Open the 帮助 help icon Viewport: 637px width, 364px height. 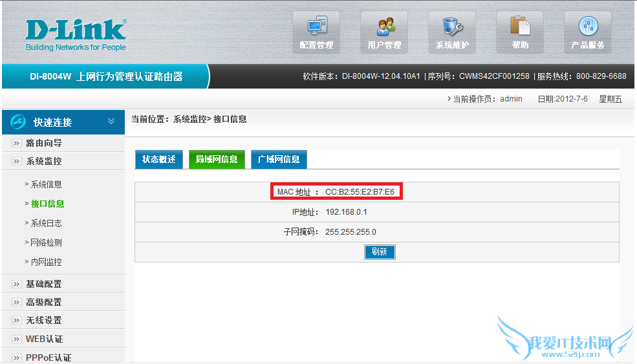519,32
